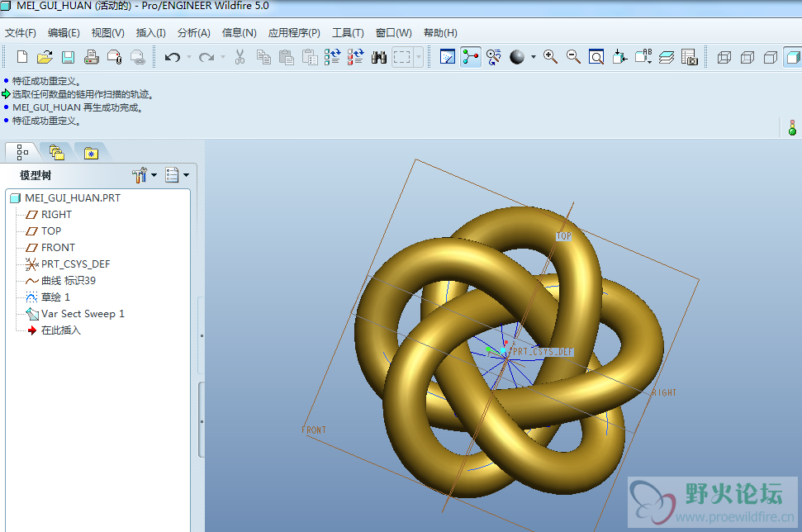The image size is (802, 532).
Task: Open an existing file via the folder icon
Action: tap(45, 57)
